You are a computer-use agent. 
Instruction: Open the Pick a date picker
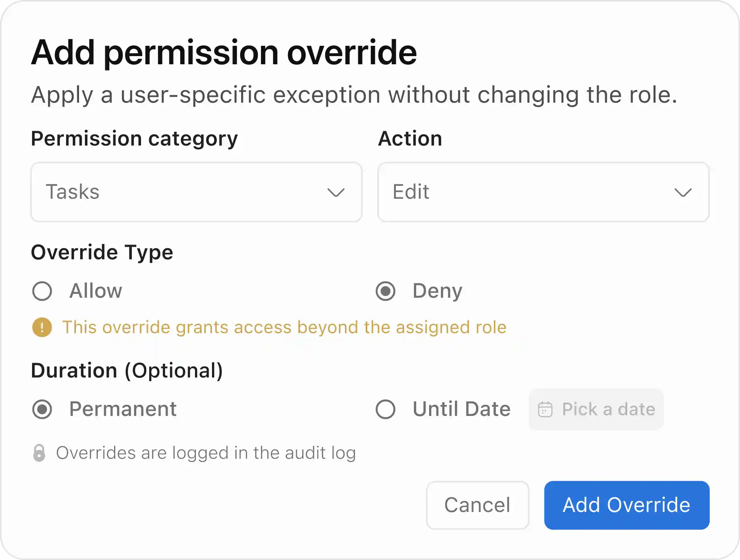596,409
